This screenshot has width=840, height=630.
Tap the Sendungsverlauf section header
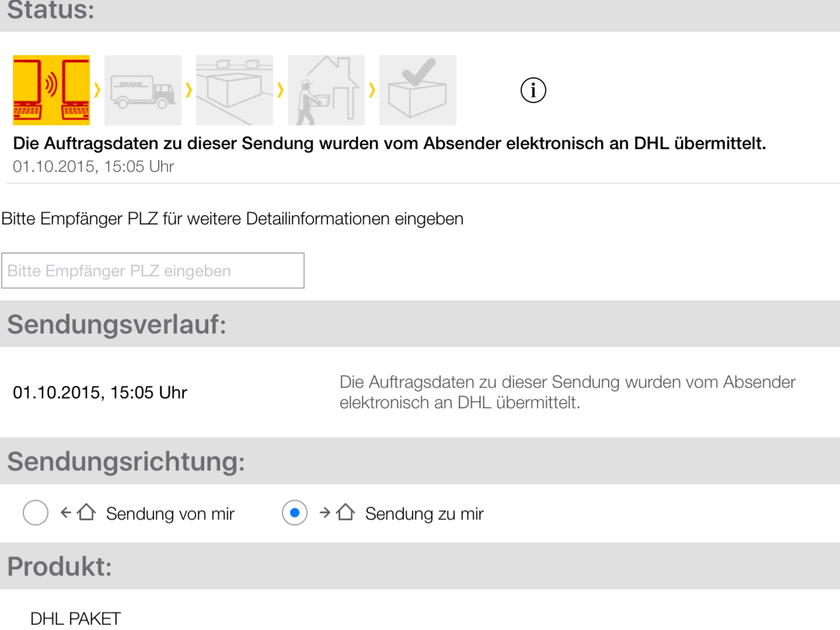coord(117,324)
